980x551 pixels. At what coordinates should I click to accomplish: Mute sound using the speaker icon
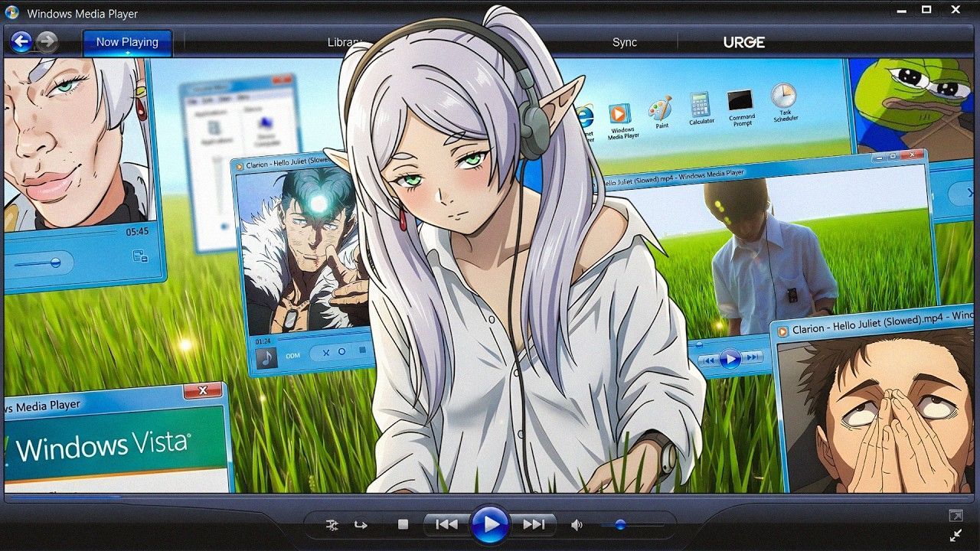[x=577, y=525]
